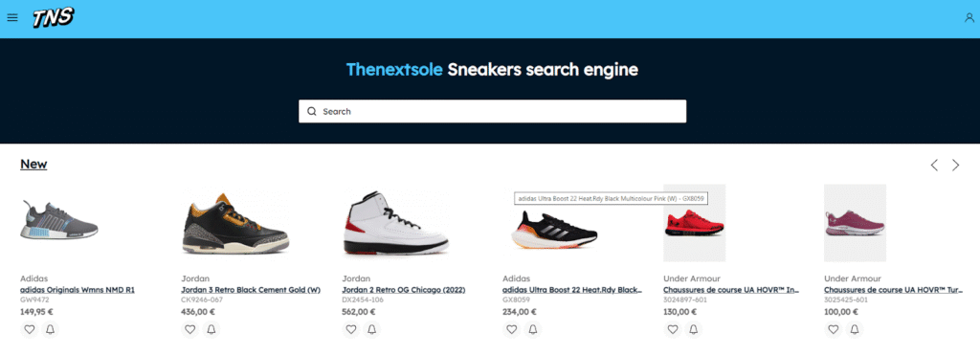This screenshot has height=356, width=980.
Task: Show next products with right arrow
Action: [x=956, y=165]
